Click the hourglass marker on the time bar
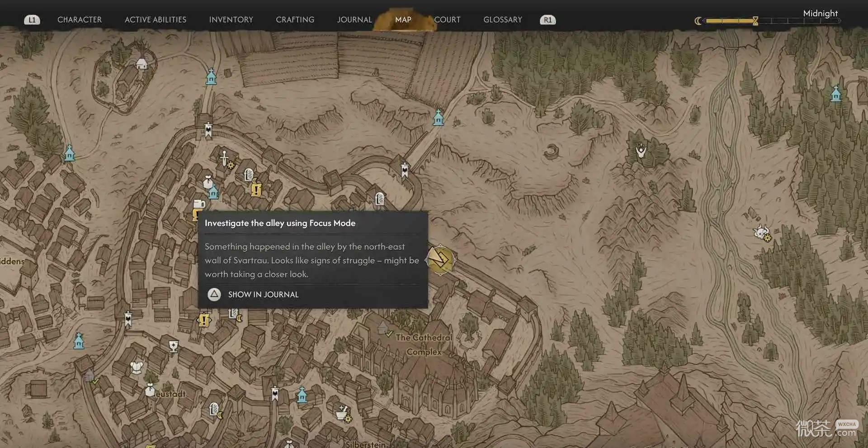Image resolution: width=868 pixels, height=448 pixels. tap(755, 21)
